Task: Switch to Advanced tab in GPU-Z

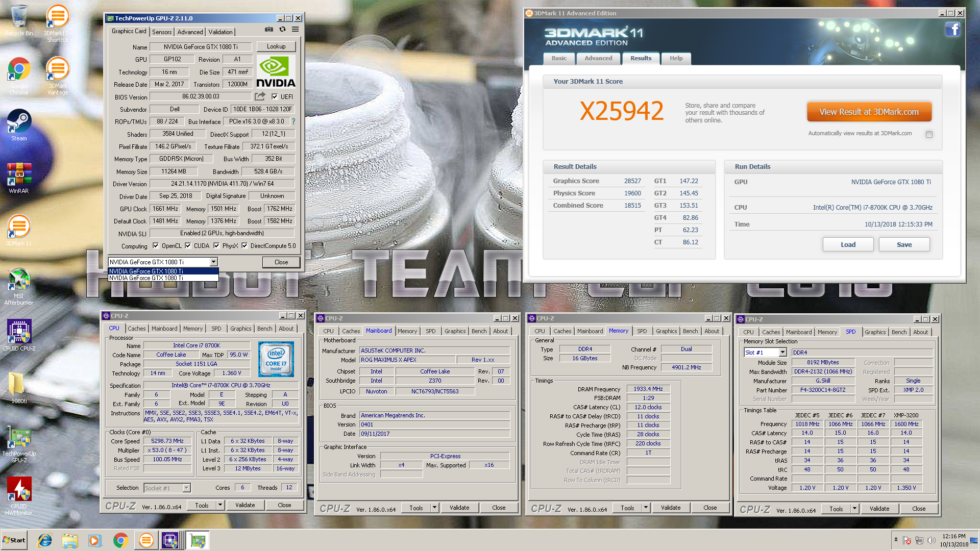Action: (x=190, y=32)
